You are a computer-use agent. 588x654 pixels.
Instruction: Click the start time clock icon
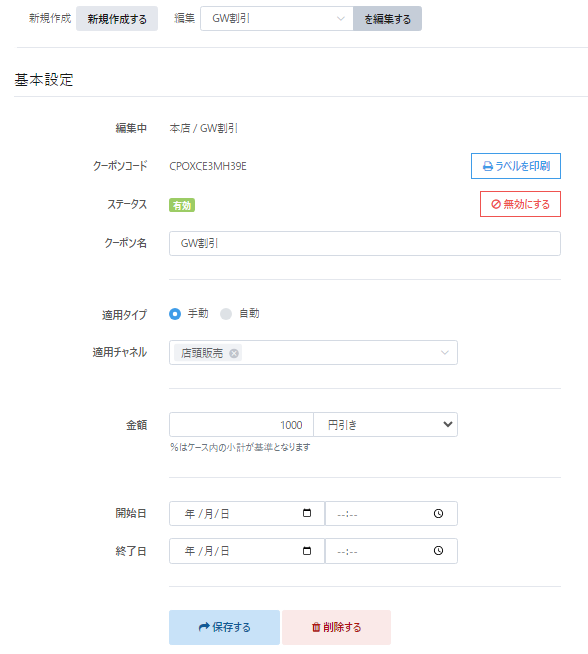click(438, 513)
